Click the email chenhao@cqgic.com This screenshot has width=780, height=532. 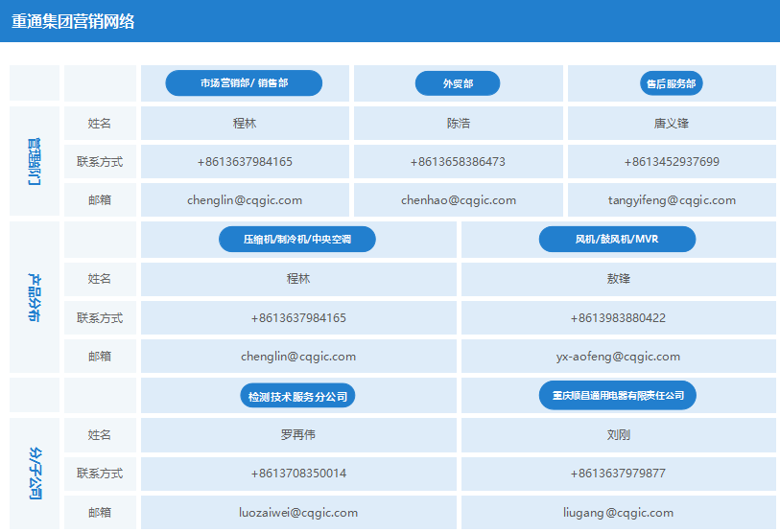tap(459, 200)
